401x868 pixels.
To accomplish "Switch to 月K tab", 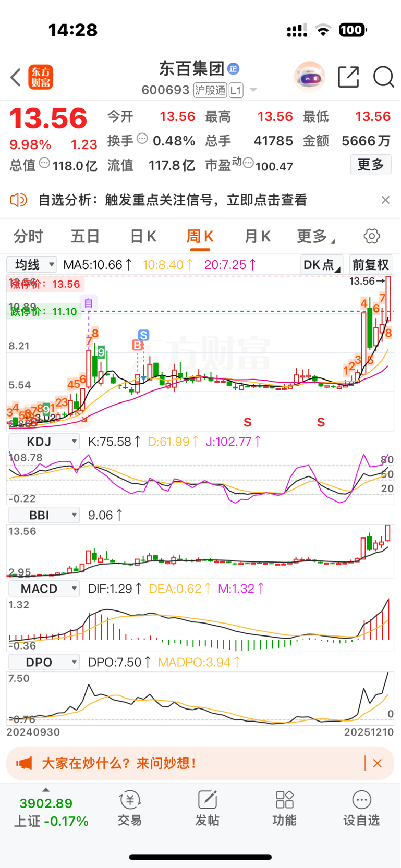I will click(x=258, y=237).
